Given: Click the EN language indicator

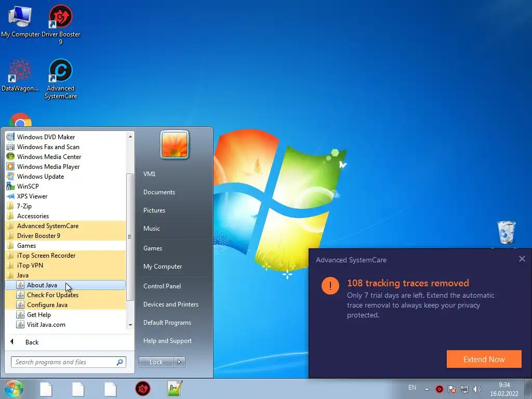Looking at the screenshot, I should coord(412,388).
